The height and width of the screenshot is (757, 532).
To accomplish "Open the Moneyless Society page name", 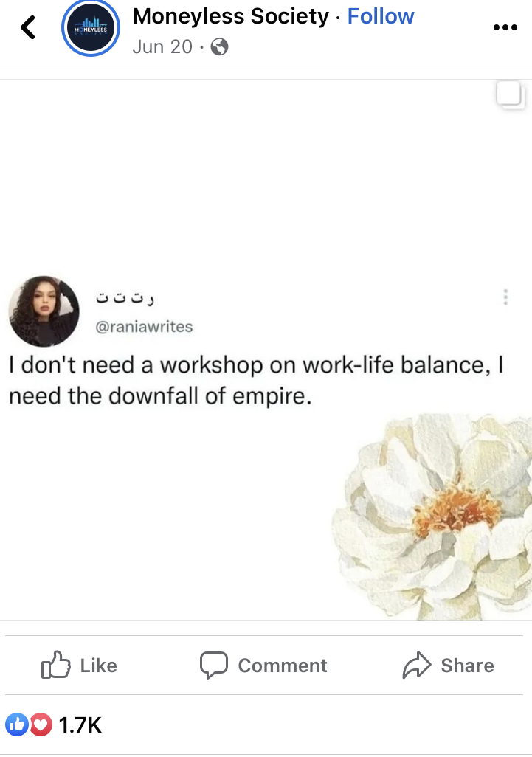I will point(231,16).
